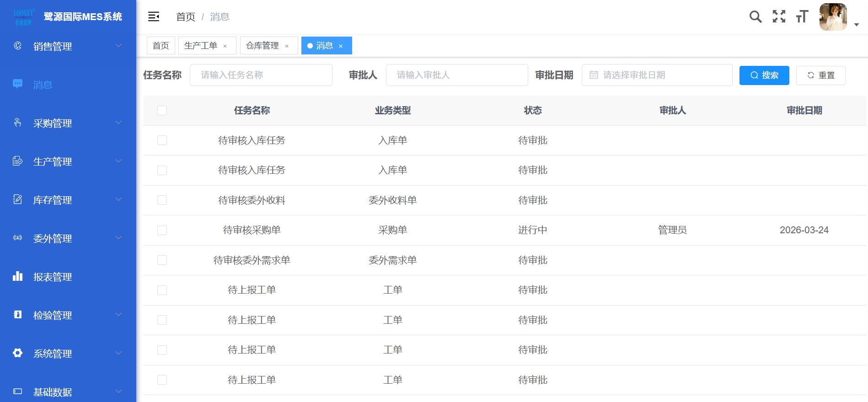Screen dimensions: 868x402
Task: Click the 消息 chat bubble icon
Action: (18, 84)
